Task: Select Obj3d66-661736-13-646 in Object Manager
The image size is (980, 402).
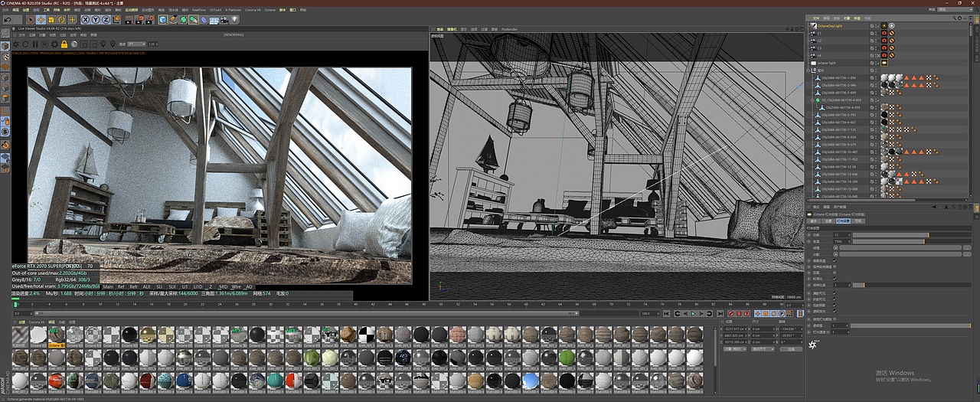Action: pyautogui.click(x=839, y=174)
